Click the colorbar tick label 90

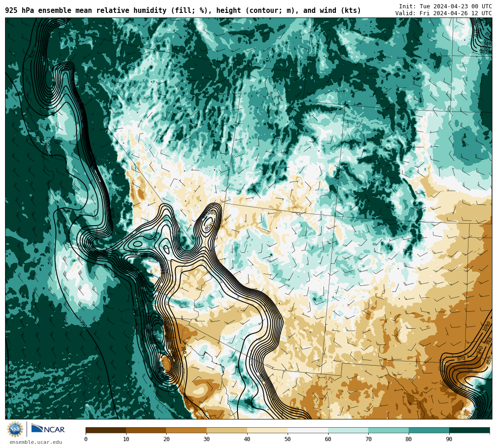[x=449, y=439]
